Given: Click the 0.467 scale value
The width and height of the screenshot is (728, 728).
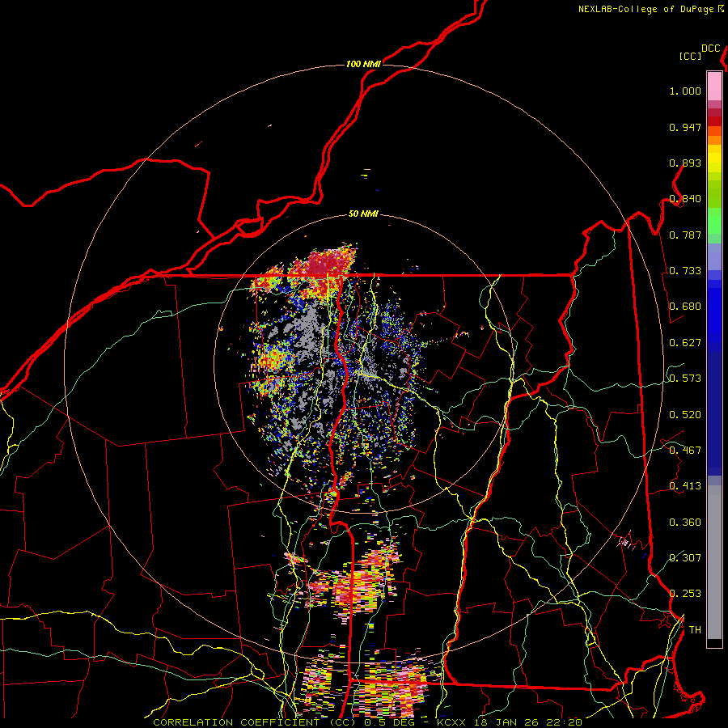Looking at the screenshot, I should [x=685, y=451].
